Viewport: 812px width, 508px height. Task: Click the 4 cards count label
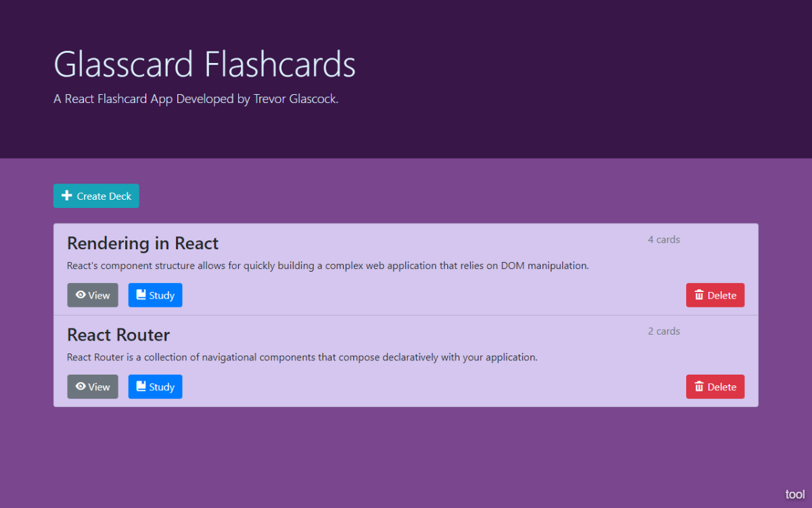coord(664,240)
